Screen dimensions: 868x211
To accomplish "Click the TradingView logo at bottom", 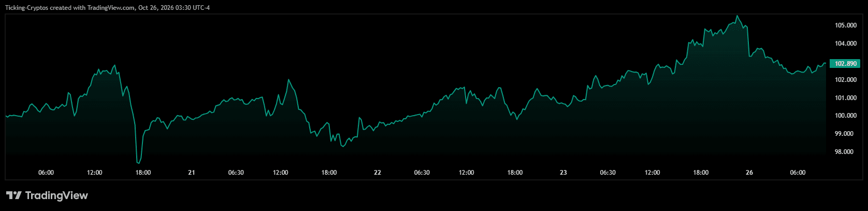I will pos(47,195).
